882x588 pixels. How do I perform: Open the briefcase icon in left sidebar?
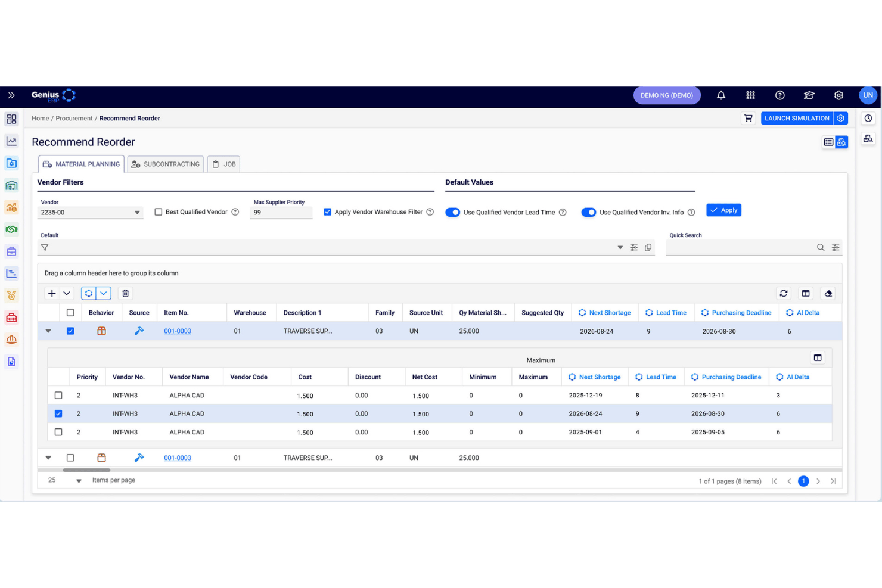pyautogui.click(x=11, y=251)
